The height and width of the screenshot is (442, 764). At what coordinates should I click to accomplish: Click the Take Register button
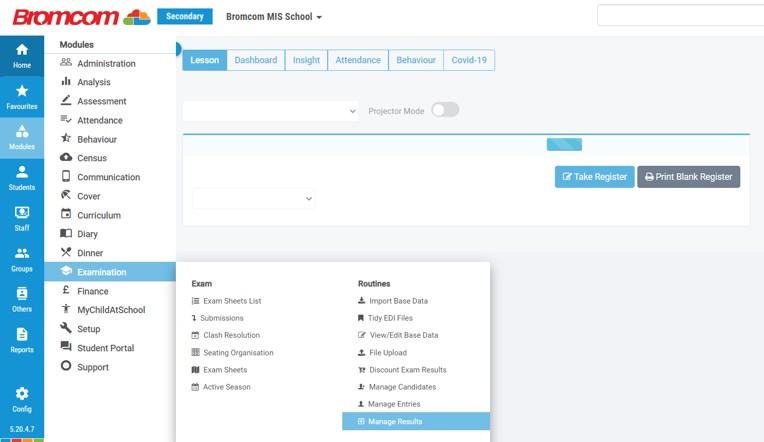[594, 176]
